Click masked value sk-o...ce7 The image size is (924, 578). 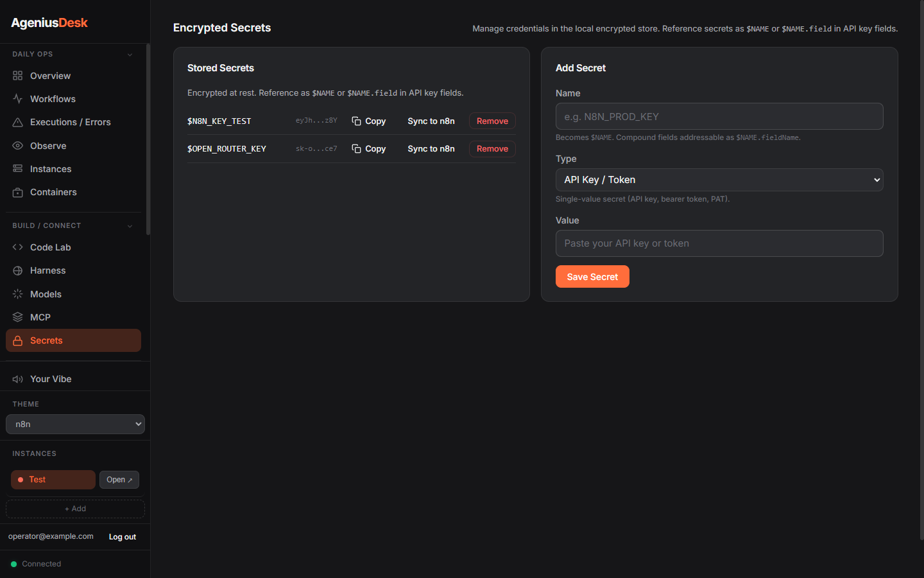[316, 148]
